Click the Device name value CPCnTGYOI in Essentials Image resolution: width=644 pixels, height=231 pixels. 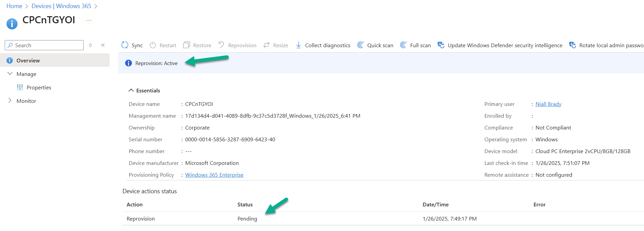pyautogui.click(x=199, y=104)
